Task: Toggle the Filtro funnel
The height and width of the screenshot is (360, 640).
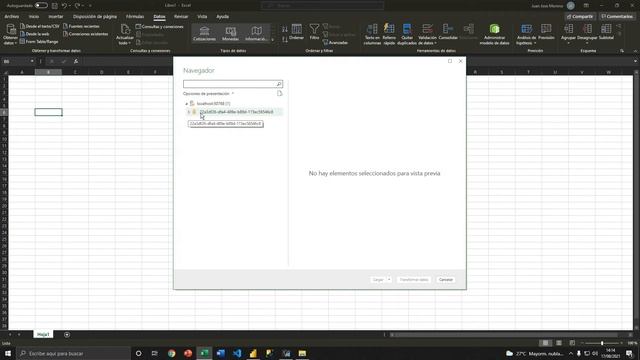Action: click(x=314, y=32)
